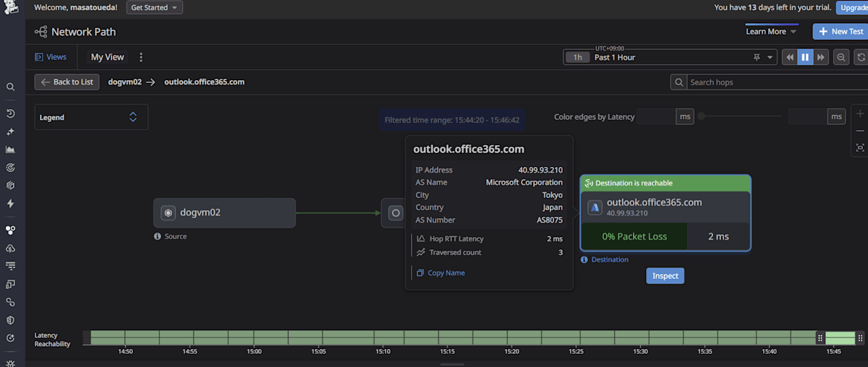Open the monitors target icon in sidebar
This screenshot has height=367, width=868.
pos(10,168)
